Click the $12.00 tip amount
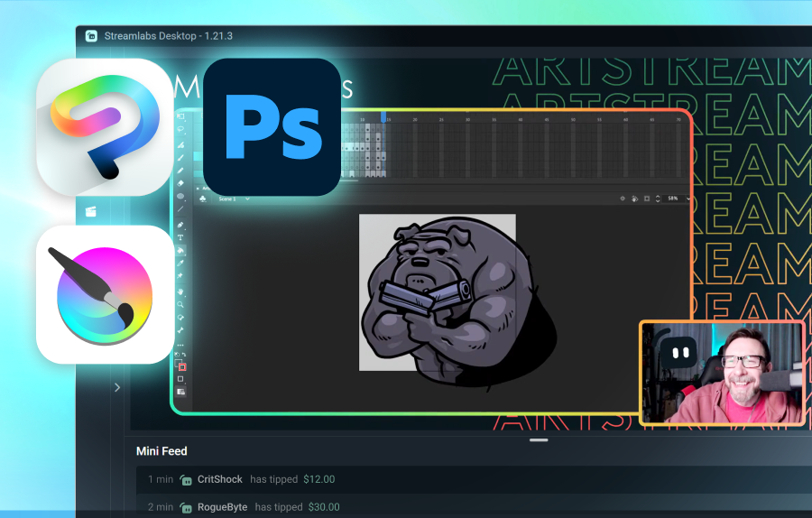Screen dimensions: 812x518 319,479
